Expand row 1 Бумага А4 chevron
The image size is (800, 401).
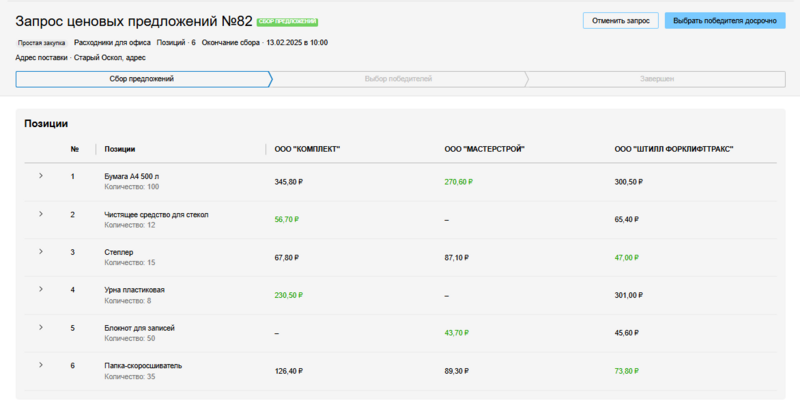tap(41, 176)
